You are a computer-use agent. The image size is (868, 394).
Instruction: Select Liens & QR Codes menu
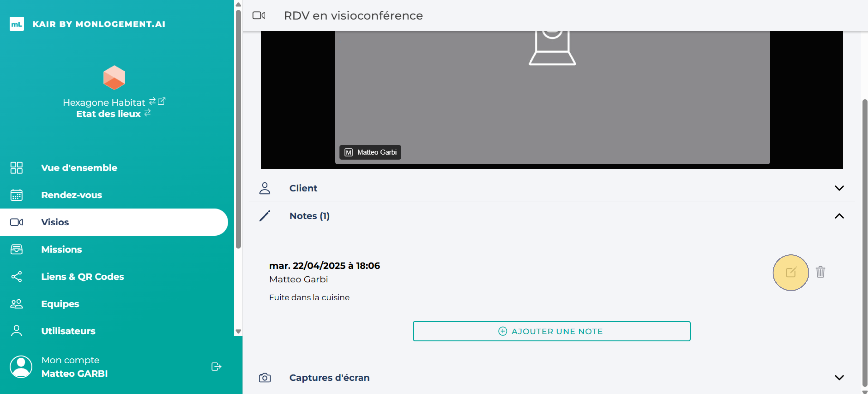pyautogui.click(x=82, y=277)
